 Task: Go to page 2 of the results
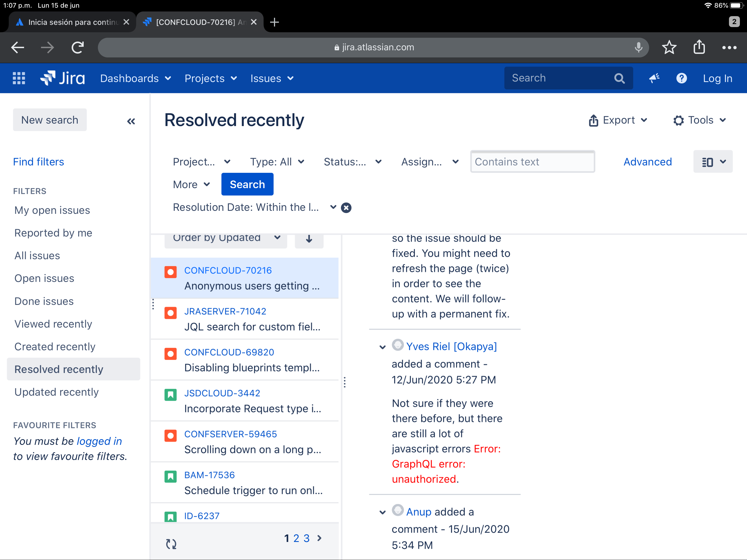tap(296, 538)
